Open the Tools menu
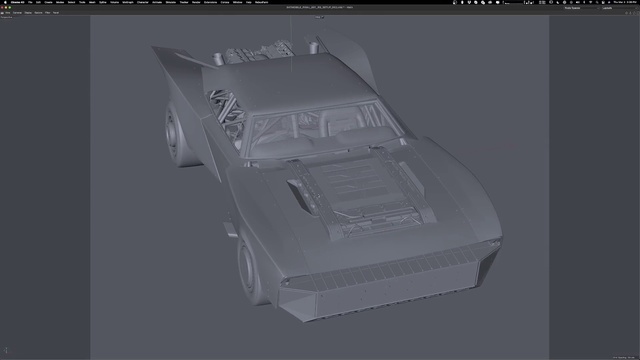 (x=82, y=2)
